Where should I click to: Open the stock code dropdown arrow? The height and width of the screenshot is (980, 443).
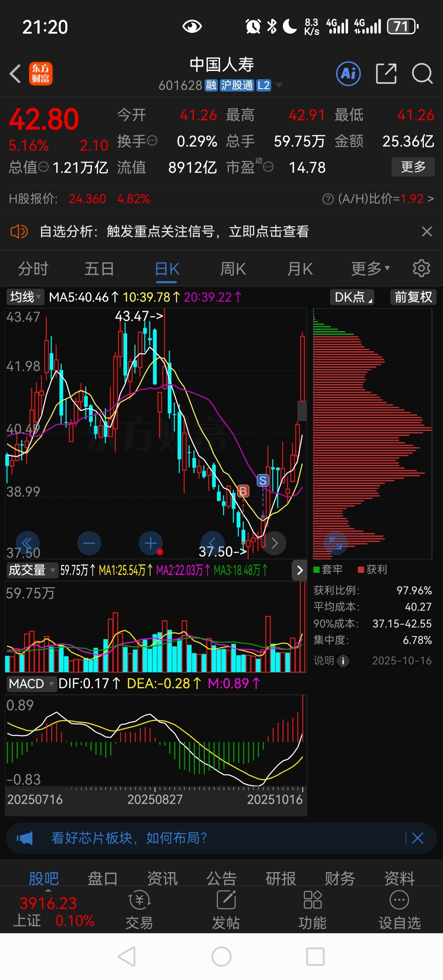(279, 85)
